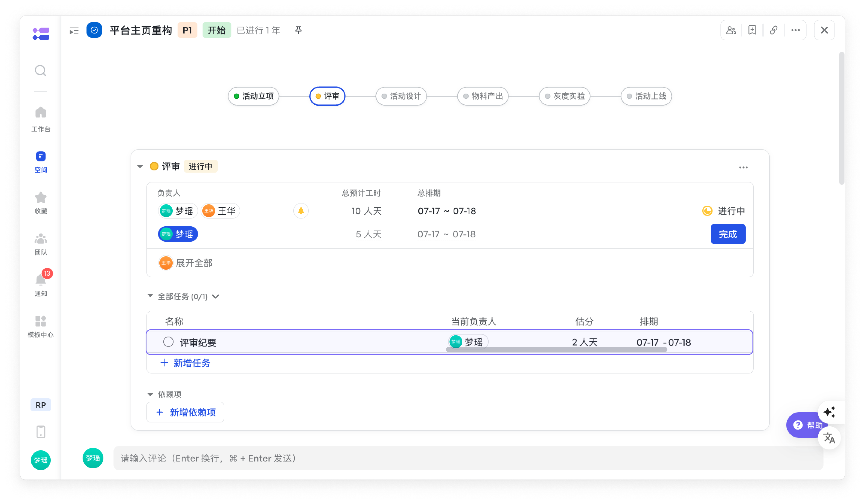Click the bookmark add icon in header
This screenshot has width=865, height=504.
point(752,30)
